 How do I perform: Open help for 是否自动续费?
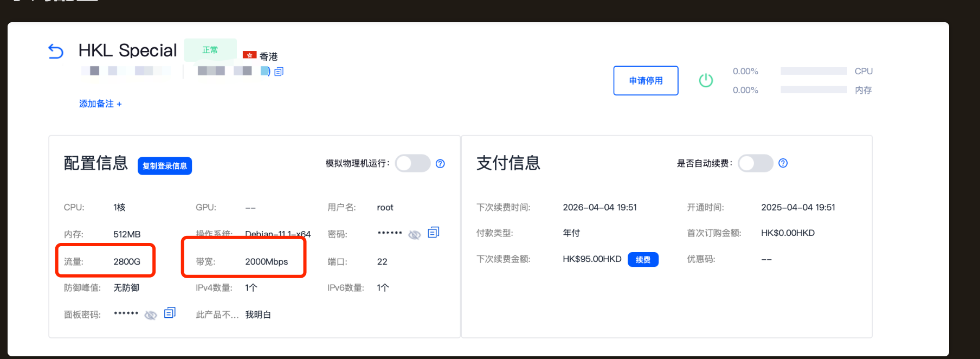[783, 163]
